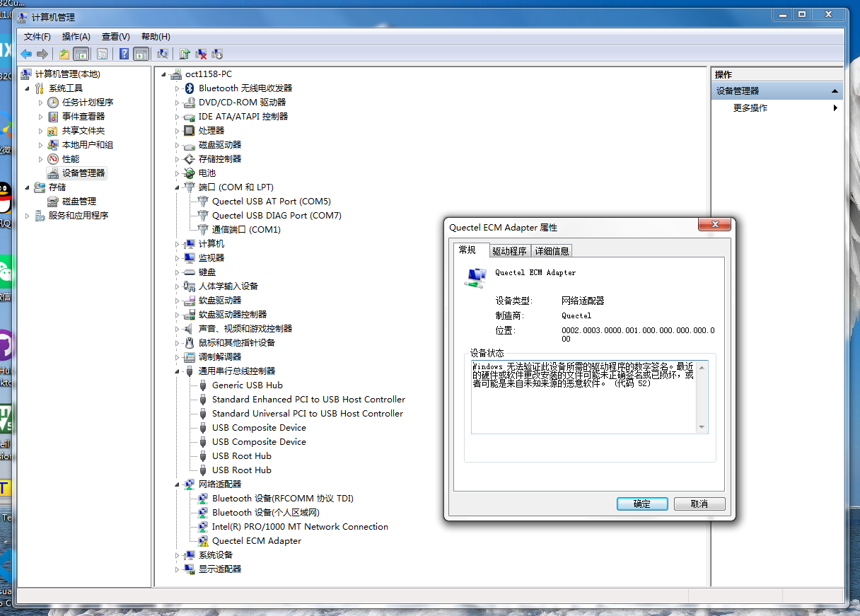The height and width of the screenshot is (616, 860).
Task: Toggle the show/hide console tree toolbar button
Action: 81,54
